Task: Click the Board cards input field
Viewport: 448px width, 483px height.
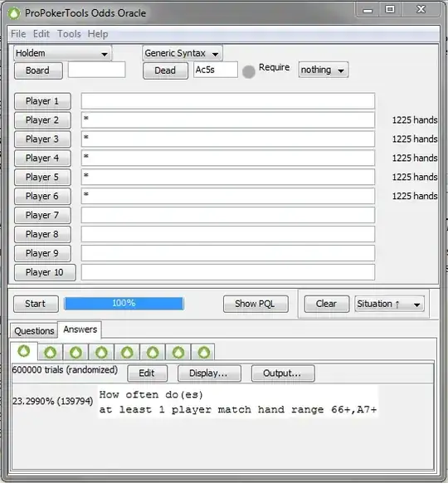Action: coord(97,70)
